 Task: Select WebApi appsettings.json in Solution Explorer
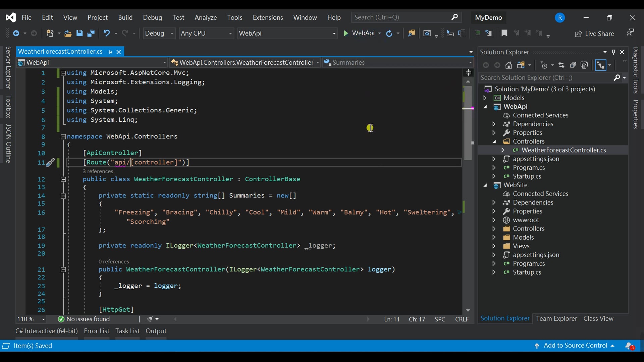coord(536,159)
